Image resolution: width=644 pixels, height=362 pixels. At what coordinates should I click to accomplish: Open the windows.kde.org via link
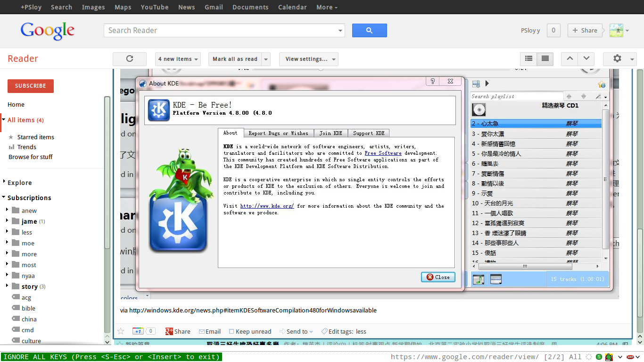[253, 310]
